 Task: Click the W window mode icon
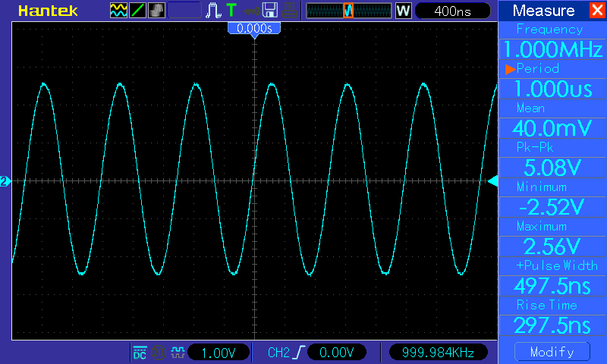pyautogui.click(x=403, y=11)
